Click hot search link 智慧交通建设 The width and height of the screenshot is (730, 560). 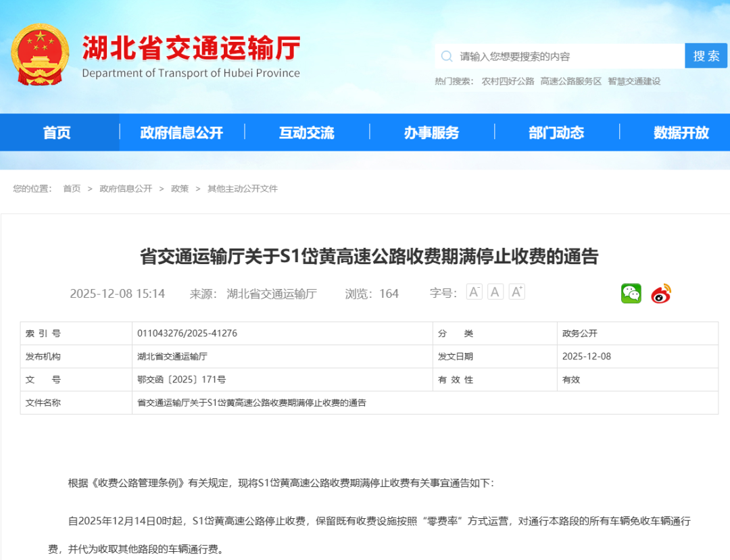tap(634, 81)
